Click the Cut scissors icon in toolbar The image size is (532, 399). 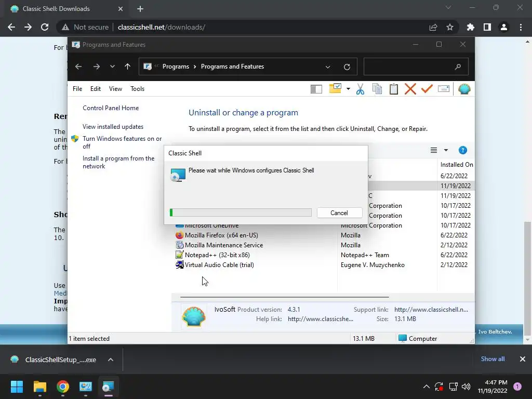tap(360, 89)
